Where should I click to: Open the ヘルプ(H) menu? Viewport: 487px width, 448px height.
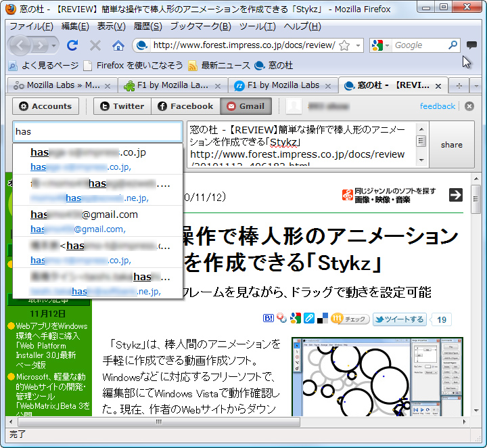coord(302,26)
